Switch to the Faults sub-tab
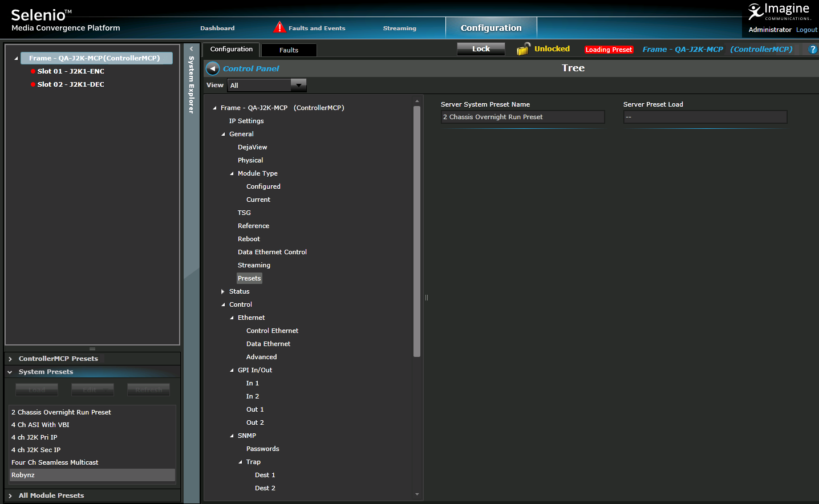Screen dimensions: 819x504 (289, 50)
